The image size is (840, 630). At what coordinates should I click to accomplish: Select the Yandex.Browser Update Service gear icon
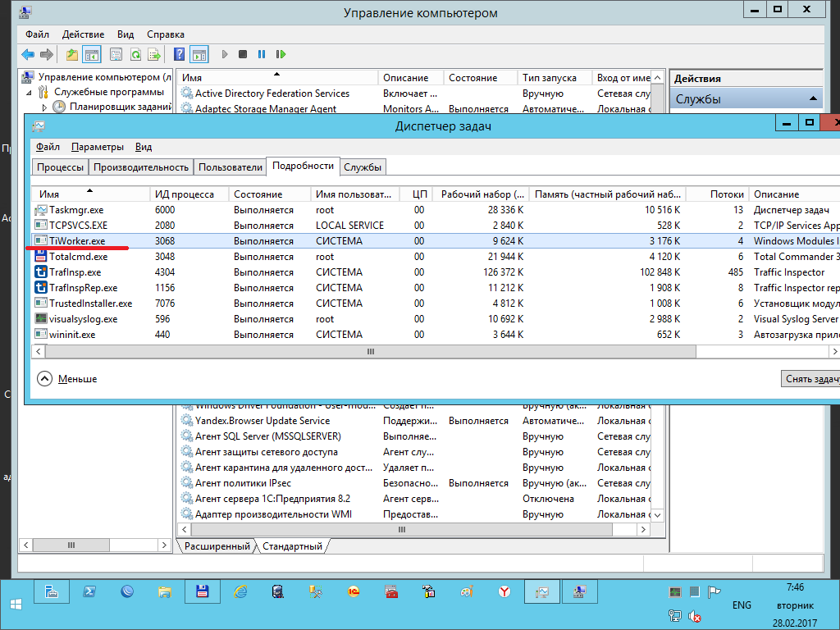(186, 421)
